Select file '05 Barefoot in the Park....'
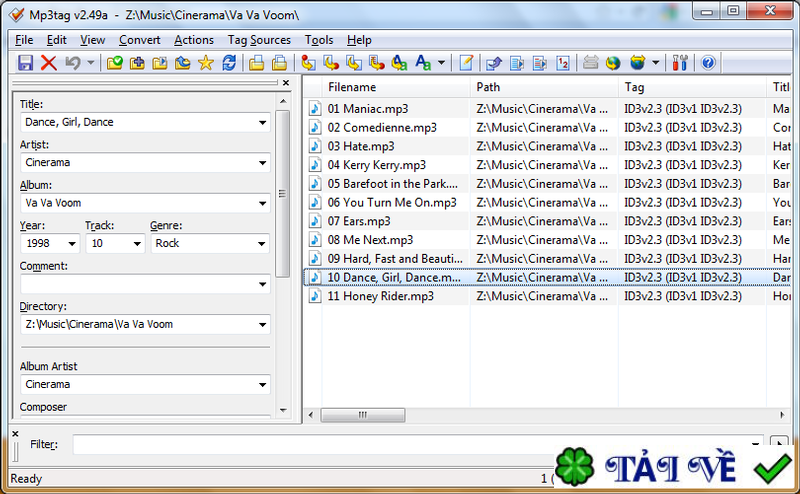This screenshot has width=800, height=494. pyautogui.click(x=393, y=184)
